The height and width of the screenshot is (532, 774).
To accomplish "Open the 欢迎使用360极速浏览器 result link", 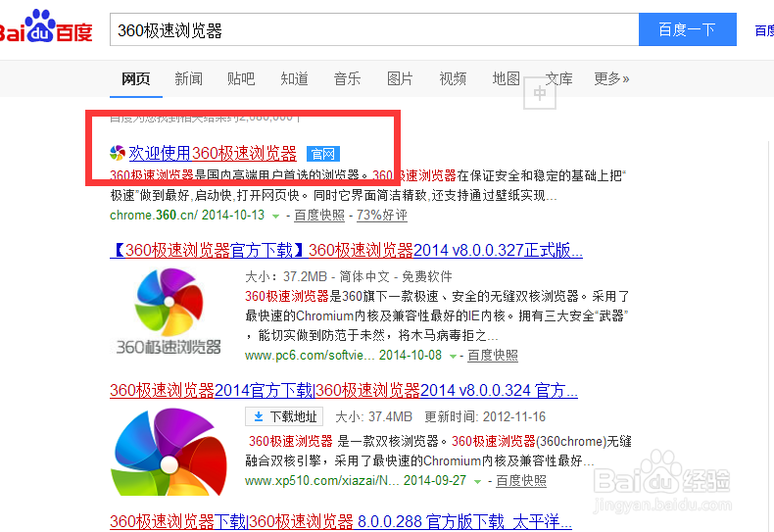I will 213,154.
